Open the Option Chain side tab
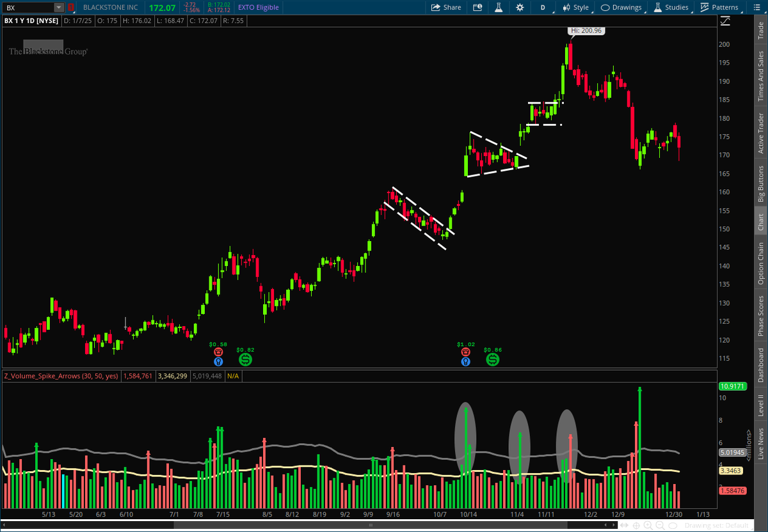Viewport: 768px width, 532px height. click(760, 263)
